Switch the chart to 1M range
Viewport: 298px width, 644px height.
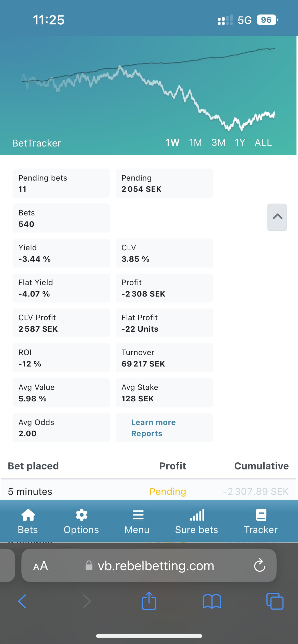coord(195,142)
